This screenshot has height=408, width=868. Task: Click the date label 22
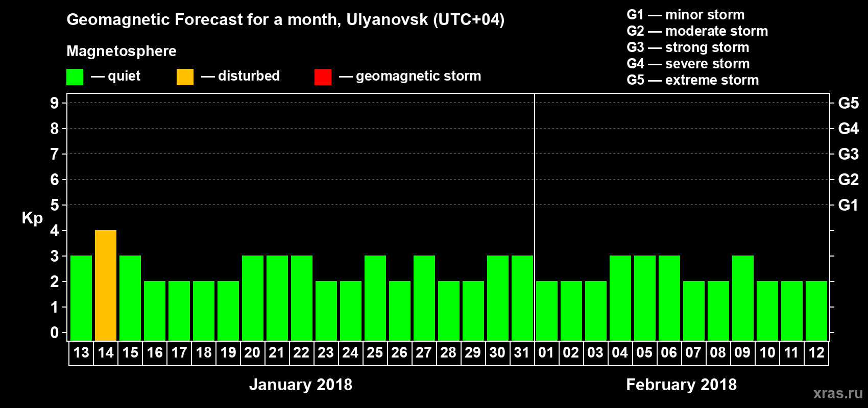coord(301,353)
